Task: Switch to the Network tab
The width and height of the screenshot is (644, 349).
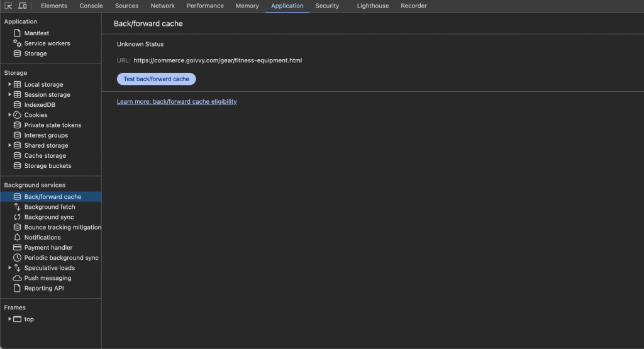Action: (x=162, y=6)
